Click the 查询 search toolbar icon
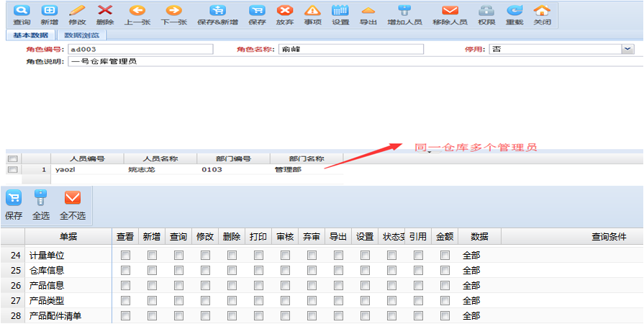This screenshot has height=324, width=644. coord(22,12)
